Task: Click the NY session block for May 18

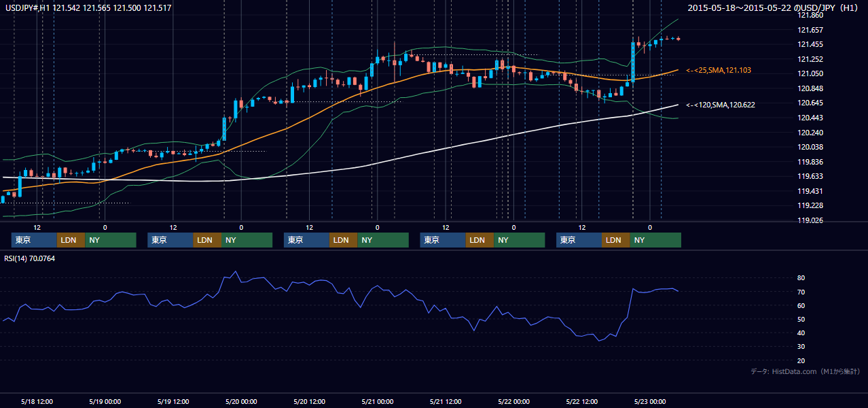Action: 111,240
